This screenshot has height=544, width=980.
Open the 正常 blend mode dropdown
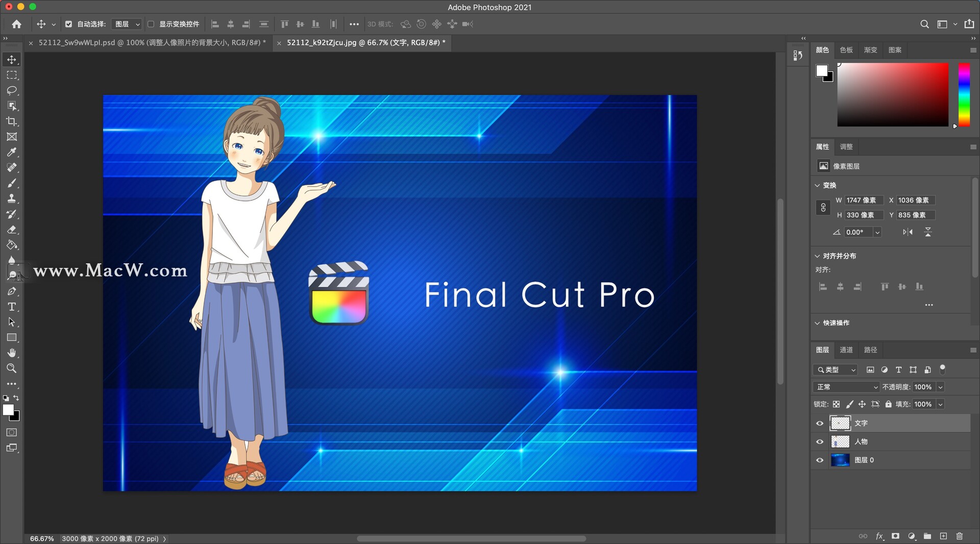(x=846, y=387)
